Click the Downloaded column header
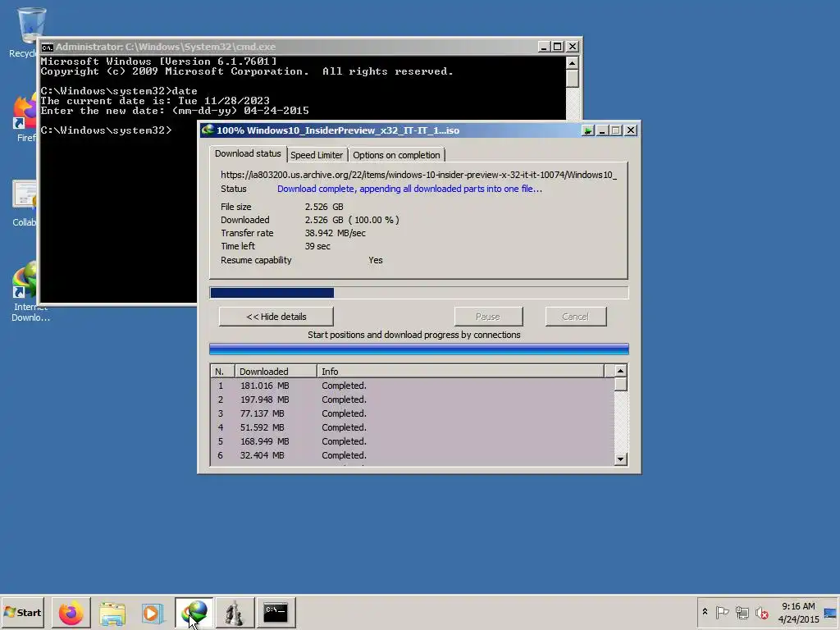Viewport: 840px width, 630px height. pyautogui.click(x=276, y=372)
